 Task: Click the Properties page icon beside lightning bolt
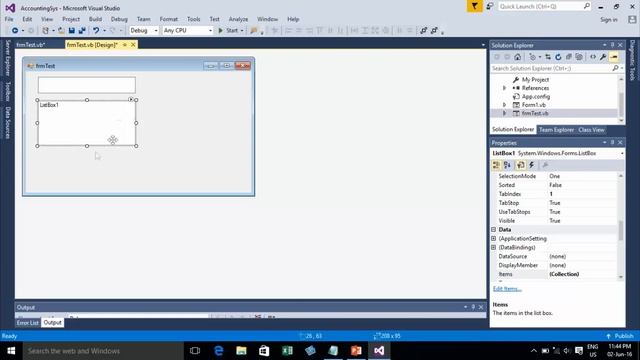click(520, 165)
